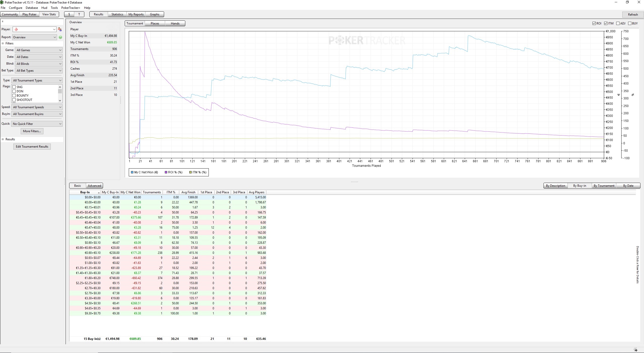The image size is (644, 353).
Task: Click the blue My C Net Won legend swatch
Action: tap(132, 172)
